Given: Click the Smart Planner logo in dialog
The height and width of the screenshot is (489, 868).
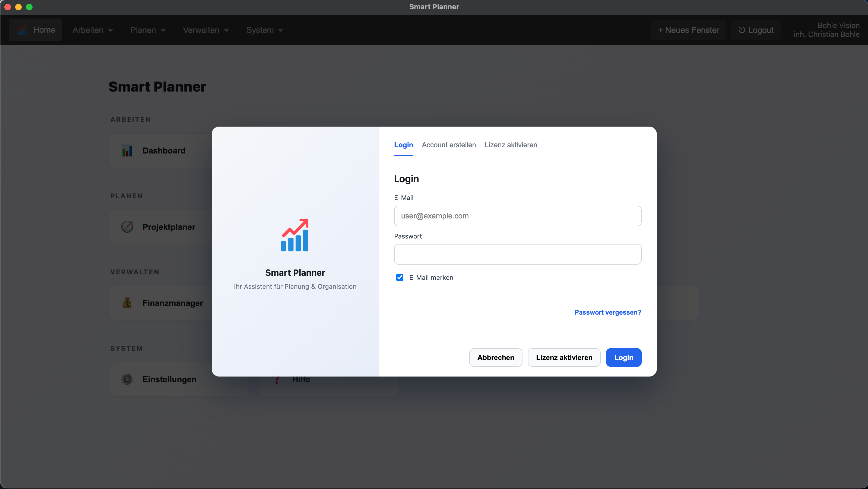Looking at the screenshot, I should (294, 235).
